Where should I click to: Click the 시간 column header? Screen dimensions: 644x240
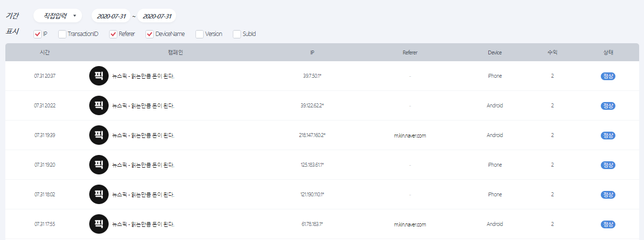pos(45,52)
